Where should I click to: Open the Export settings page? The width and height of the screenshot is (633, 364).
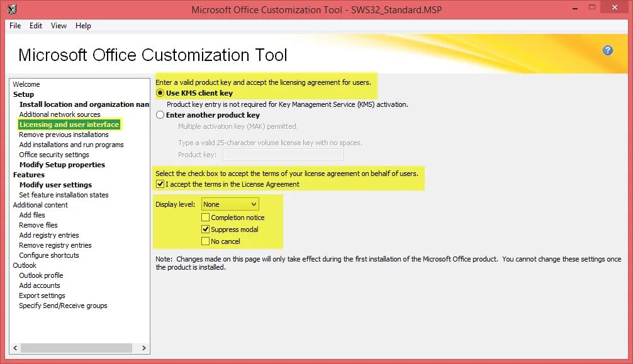pos(42,296)
